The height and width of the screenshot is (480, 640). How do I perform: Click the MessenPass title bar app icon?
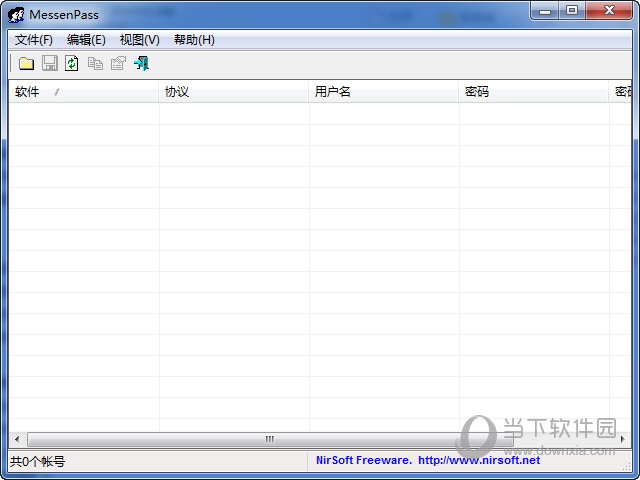[x=16, y=15]
